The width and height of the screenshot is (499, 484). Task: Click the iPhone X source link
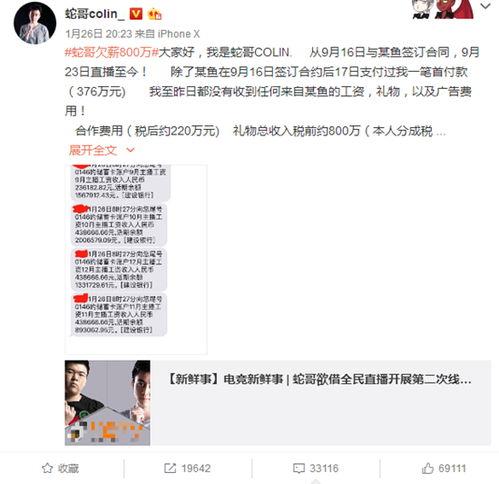tap(178, 34)
